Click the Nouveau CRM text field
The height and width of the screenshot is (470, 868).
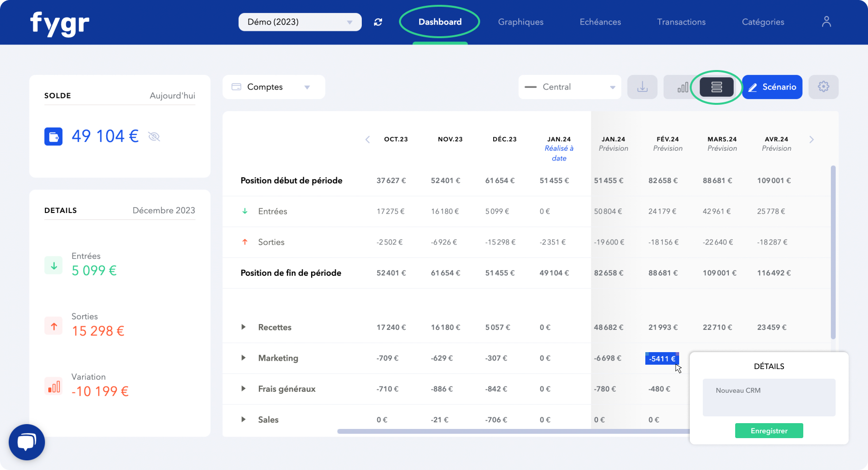tap(768, 398)
